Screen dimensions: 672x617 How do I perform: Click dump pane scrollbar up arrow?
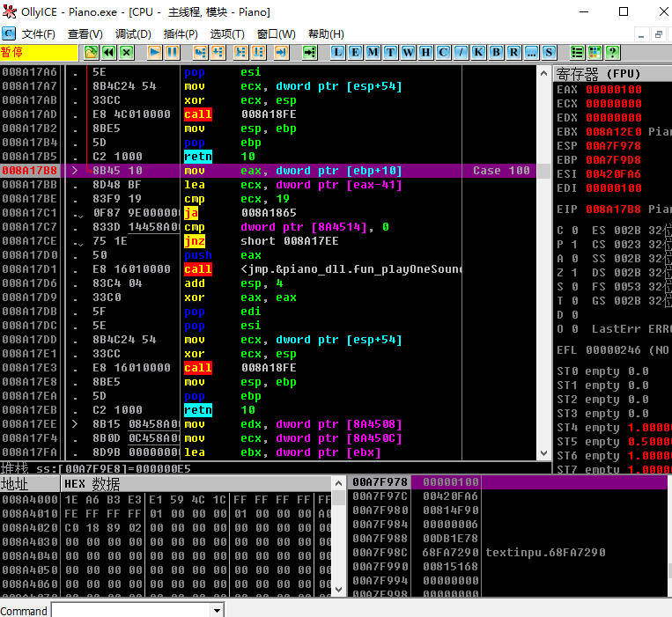[338, 483]
